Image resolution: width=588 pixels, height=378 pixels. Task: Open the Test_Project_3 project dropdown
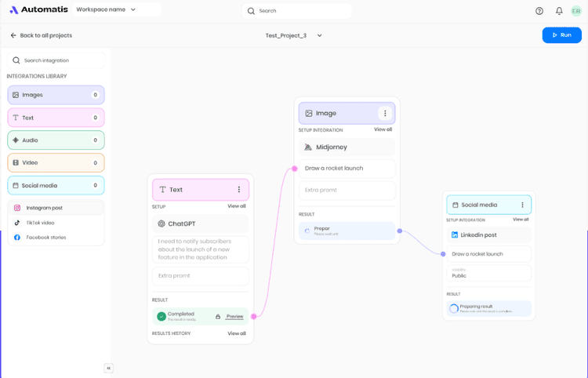(x=319, y=35)
